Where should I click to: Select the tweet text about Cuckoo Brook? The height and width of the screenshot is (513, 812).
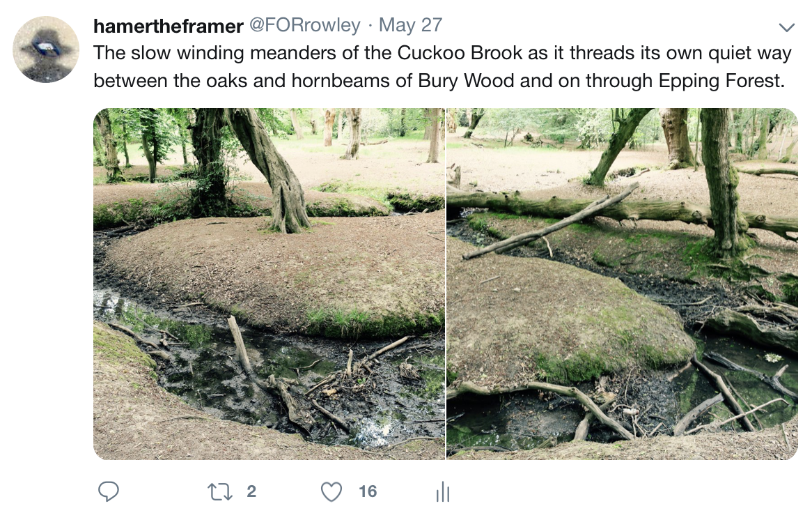point(442,67)
